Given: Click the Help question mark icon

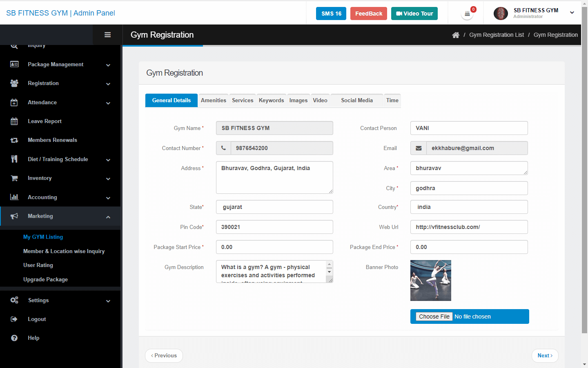Looking at the screenshot, I should click(x=14, y=338).
